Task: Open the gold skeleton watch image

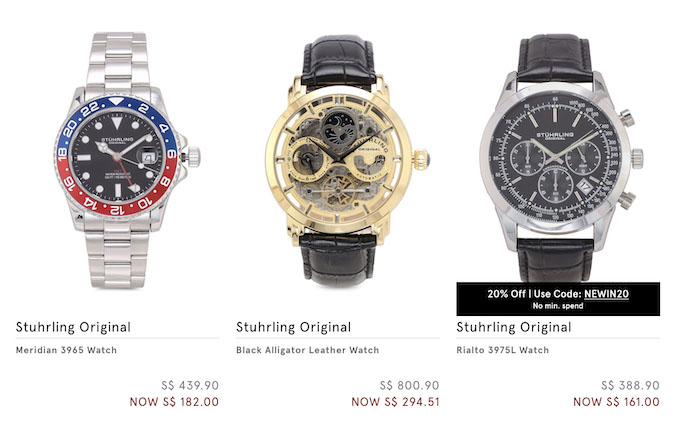Action: (x=347, y=161)
